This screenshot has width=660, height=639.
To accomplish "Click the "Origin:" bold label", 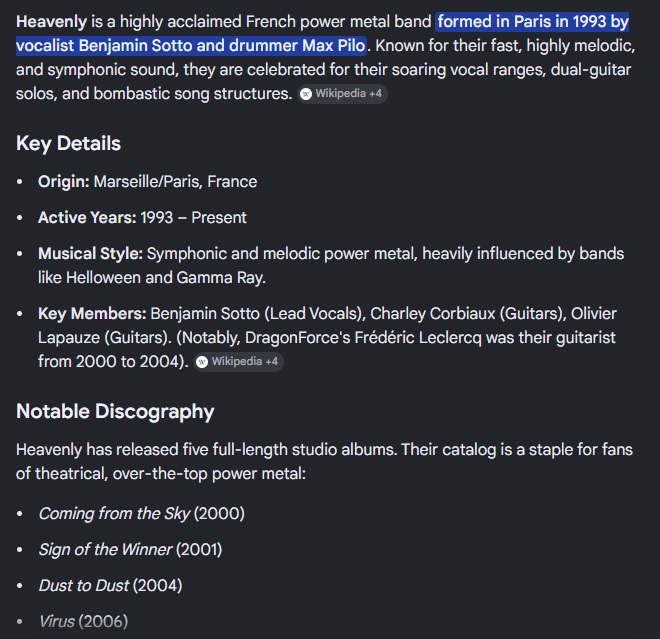I will pyautogui.click(x=64, y=182).
